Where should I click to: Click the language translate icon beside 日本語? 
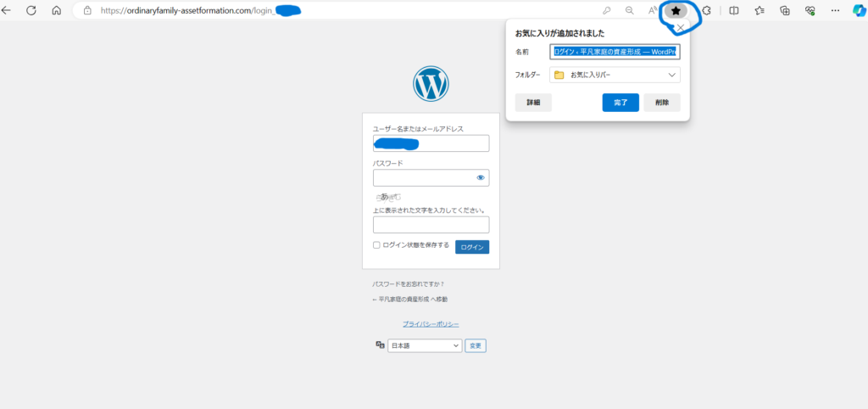(381, 345)
